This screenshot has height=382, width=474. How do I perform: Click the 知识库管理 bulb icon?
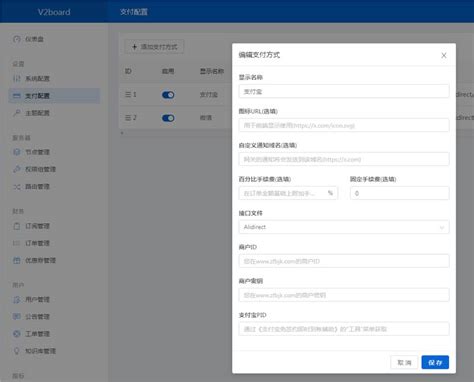pyautogui.click(x=17, y=351)
